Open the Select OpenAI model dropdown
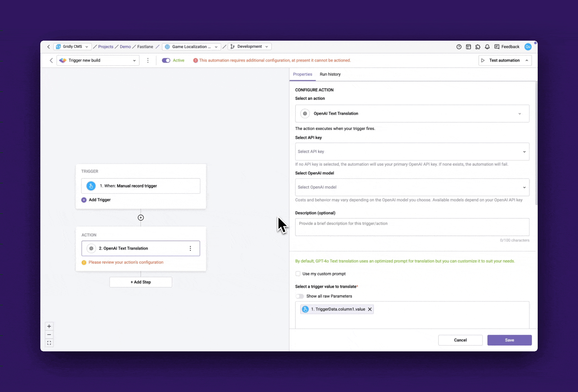The height and width of the screenshot is (392, 578). pyautogui.click(x=412, y=187)
